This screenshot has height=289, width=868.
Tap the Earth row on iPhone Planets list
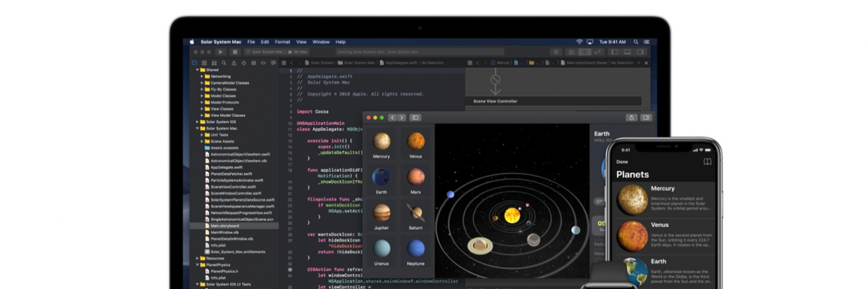coord(664,272)
